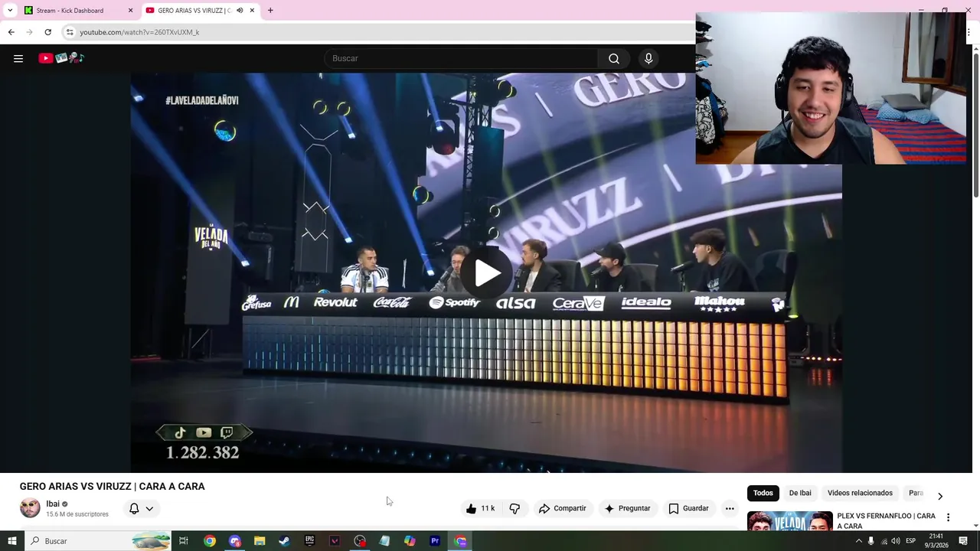Mute the YouTube tab via speaker icon
Viewport: 980px width, 551px height.
coord(240,11)
